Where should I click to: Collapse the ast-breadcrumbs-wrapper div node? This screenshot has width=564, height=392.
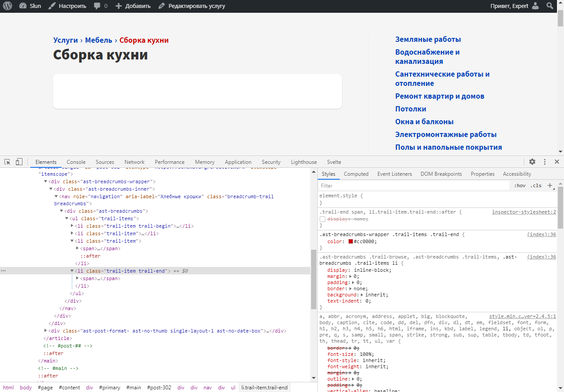click(45, 181)
